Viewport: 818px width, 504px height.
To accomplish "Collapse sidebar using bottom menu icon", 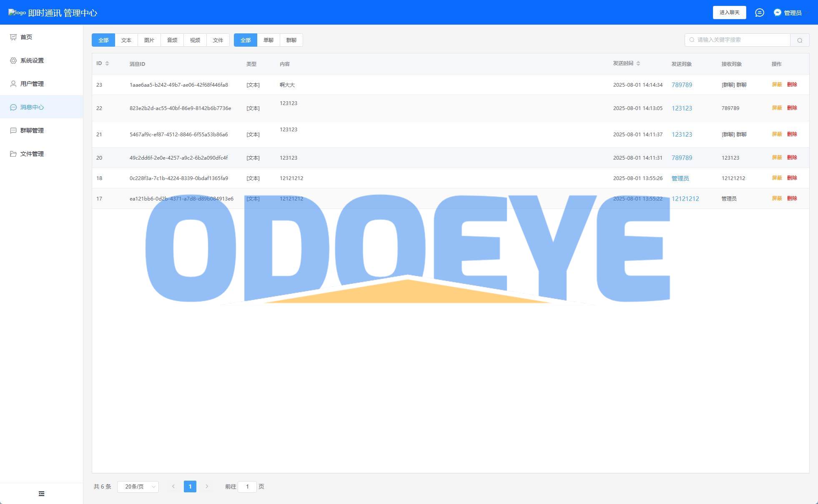I will pos(41,494).
